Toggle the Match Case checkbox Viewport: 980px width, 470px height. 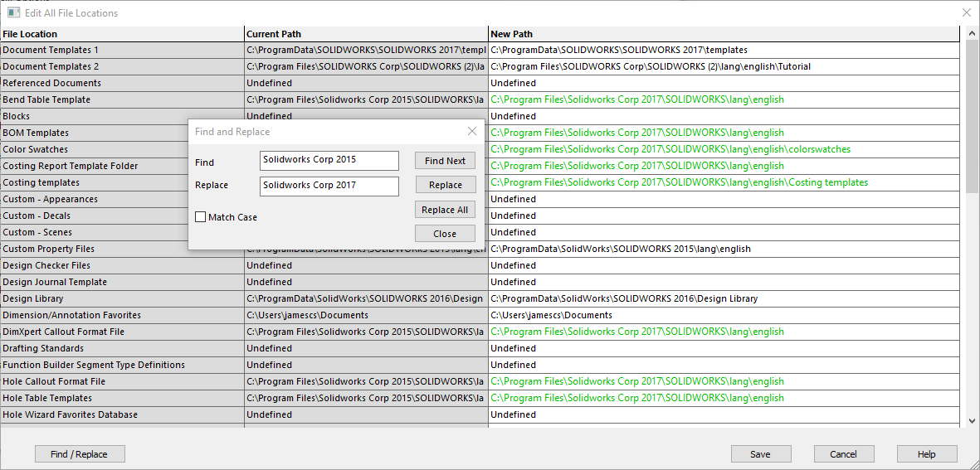tap(201, 217)
